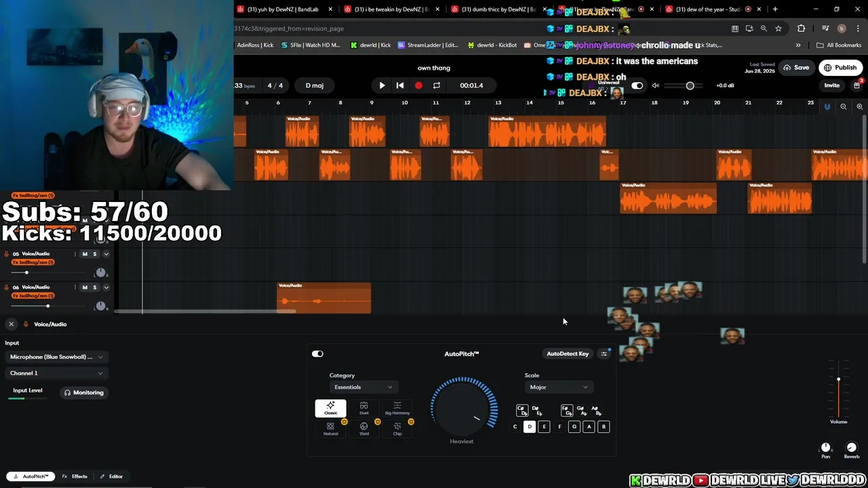Switch to the Effects tab

coord(75,476)
